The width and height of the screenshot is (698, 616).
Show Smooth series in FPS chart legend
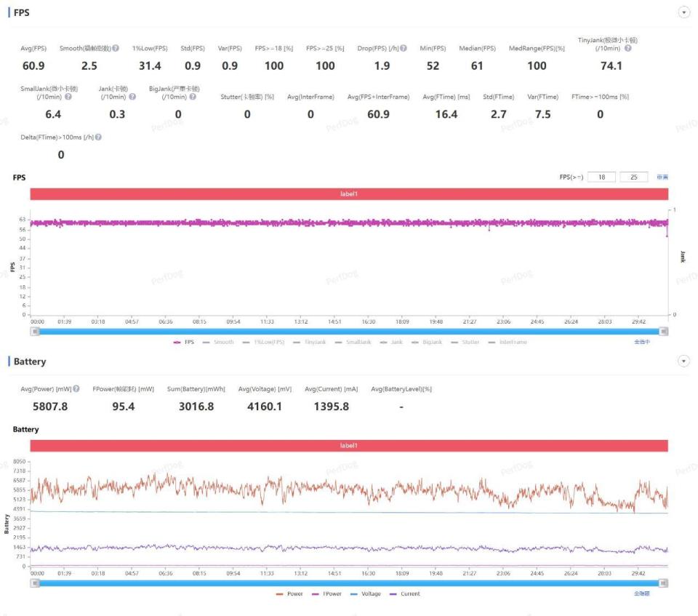click(218, 342)
